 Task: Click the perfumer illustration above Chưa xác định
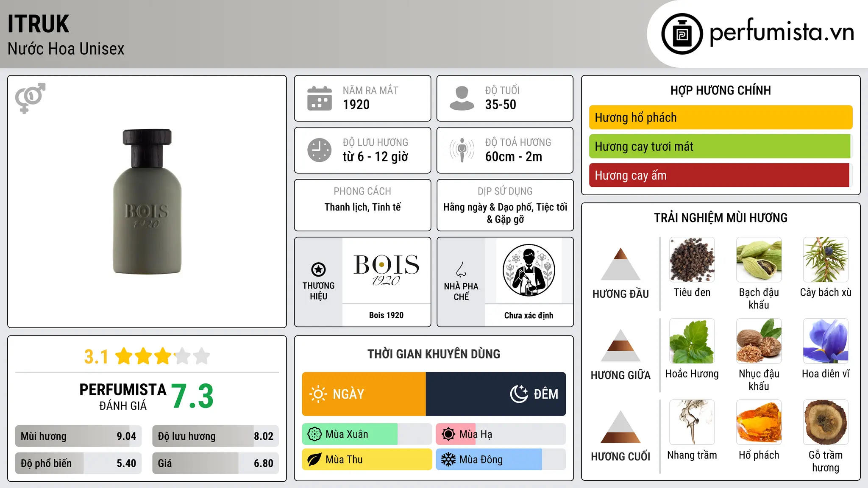tap(529, 270)
